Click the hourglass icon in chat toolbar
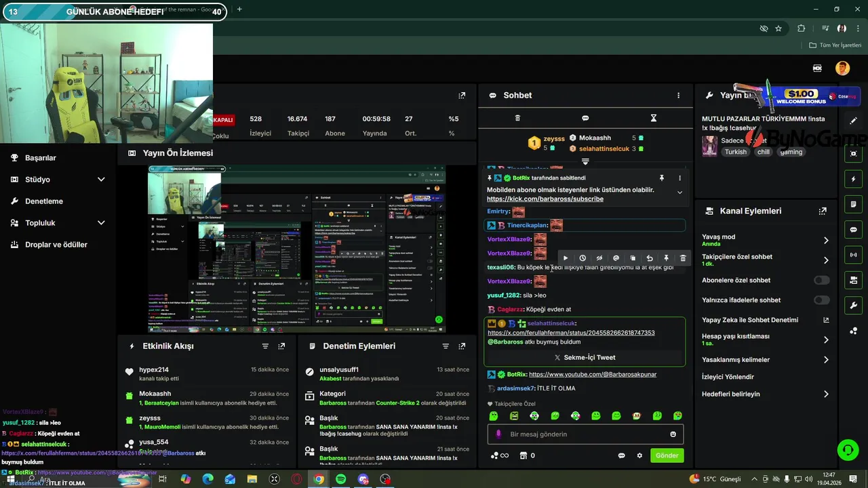 tap(654, 118)
